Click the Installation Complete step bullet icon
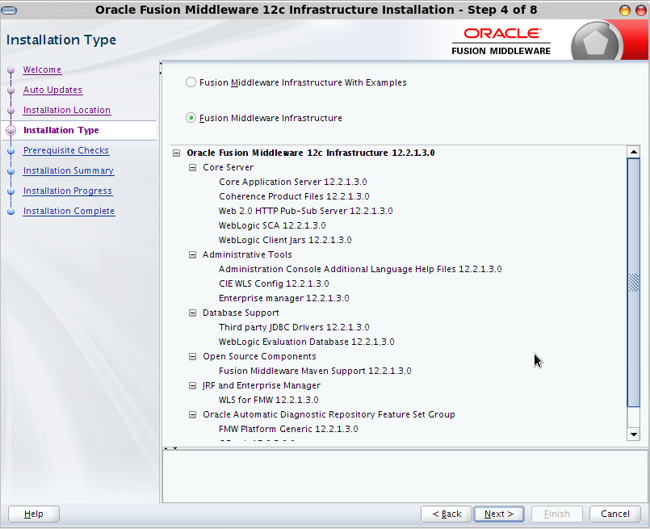The image size is (650, 529). (11, 211)
